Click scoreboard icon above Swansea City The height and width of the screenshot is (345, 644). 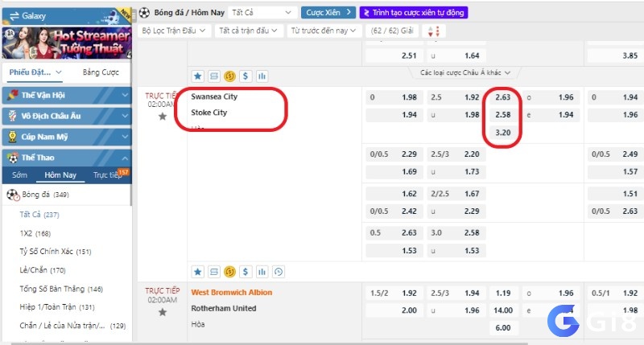pos(213,76)
